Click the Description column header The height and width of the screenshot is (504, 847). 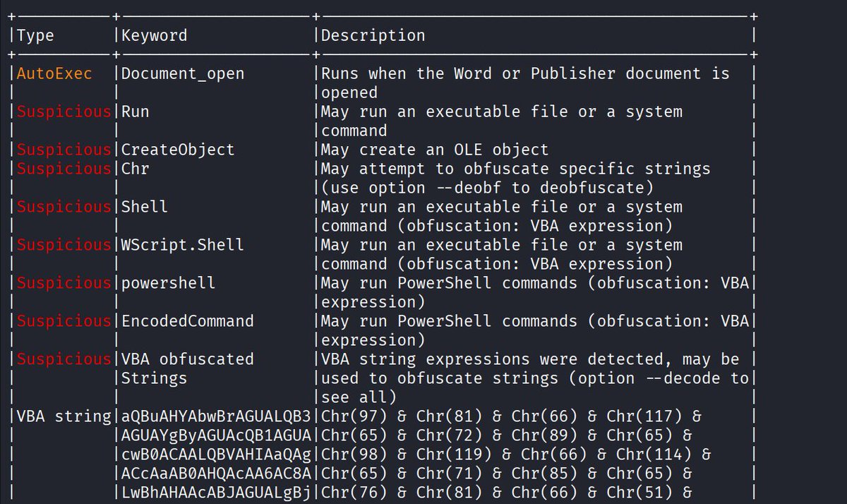(x=373, y=35)
